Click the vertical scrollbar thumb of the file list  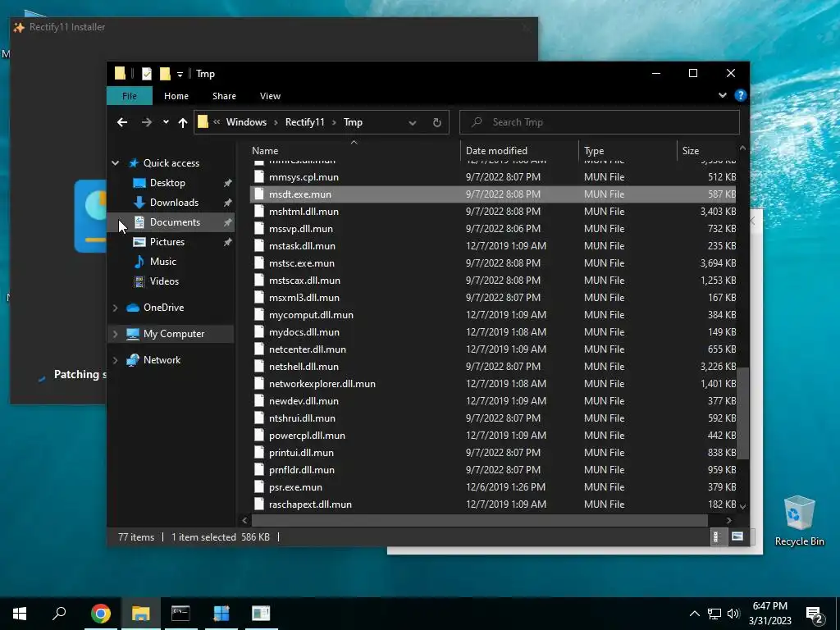coord(743,413)
